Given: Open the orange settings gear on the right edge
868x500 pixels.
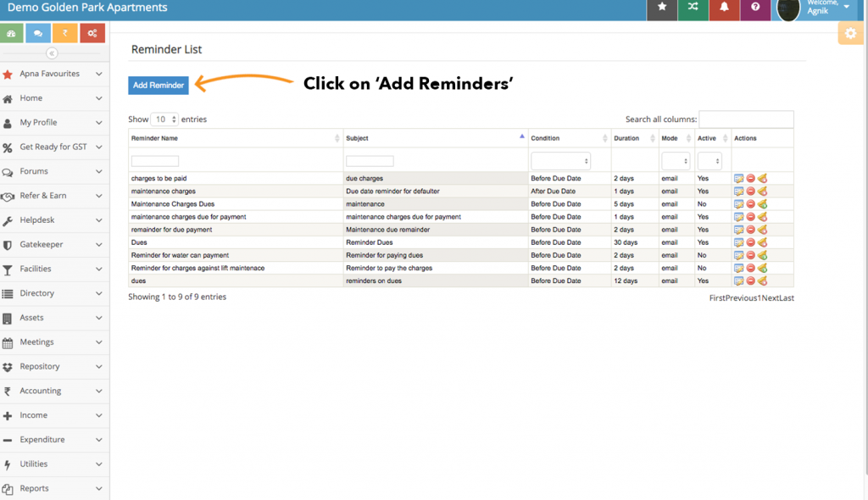Looking at the screenshot, I should [x=851, y=34].
